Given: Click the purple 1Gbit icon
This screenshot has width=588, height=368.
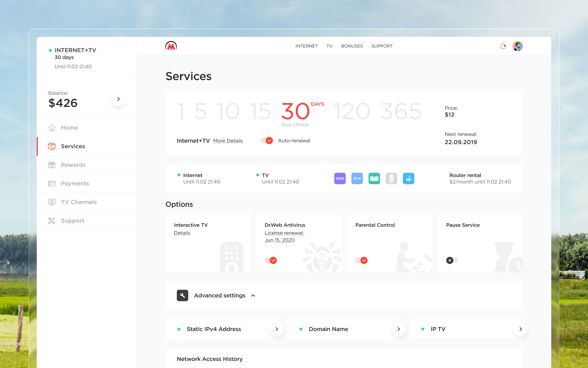Looking at the screenshot, I should point(340,178).
